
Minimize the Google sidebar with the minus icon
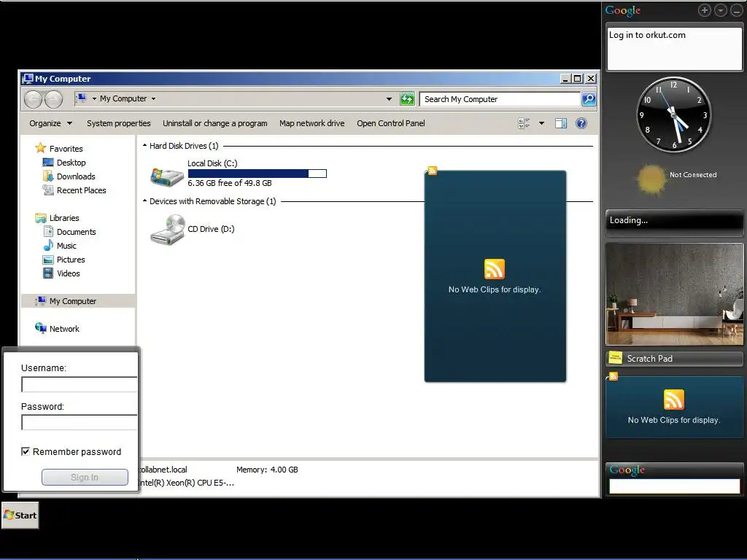click(737, 10)
